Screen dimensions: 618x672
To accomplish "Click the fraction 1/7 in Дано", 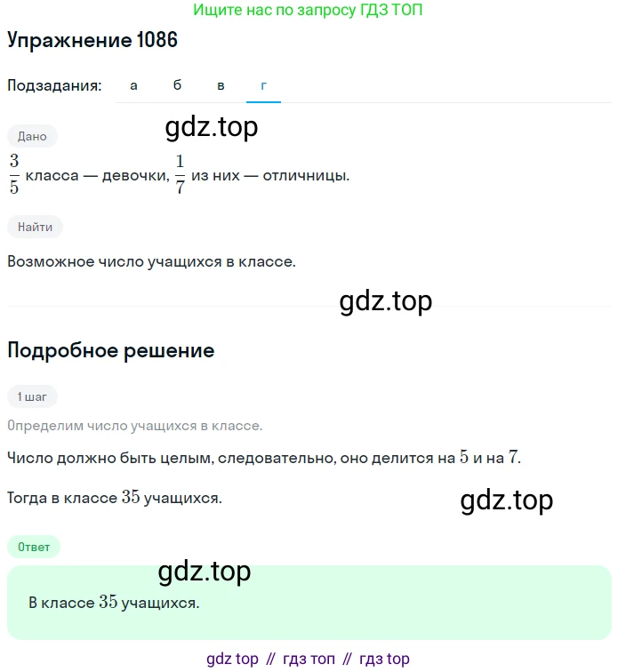I will tap(181, 174).
